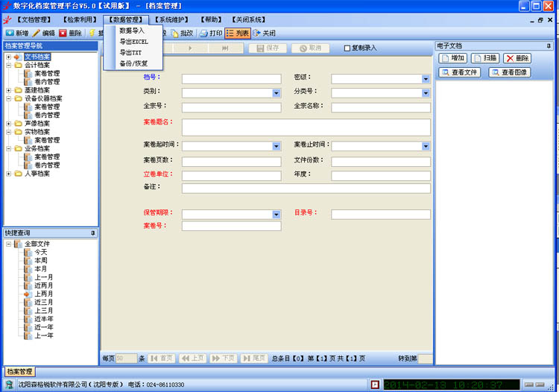This screenshot has width=559, height=392.
Task: Select 导出EXCEL from the open menu
Action: tap(133, 42)
